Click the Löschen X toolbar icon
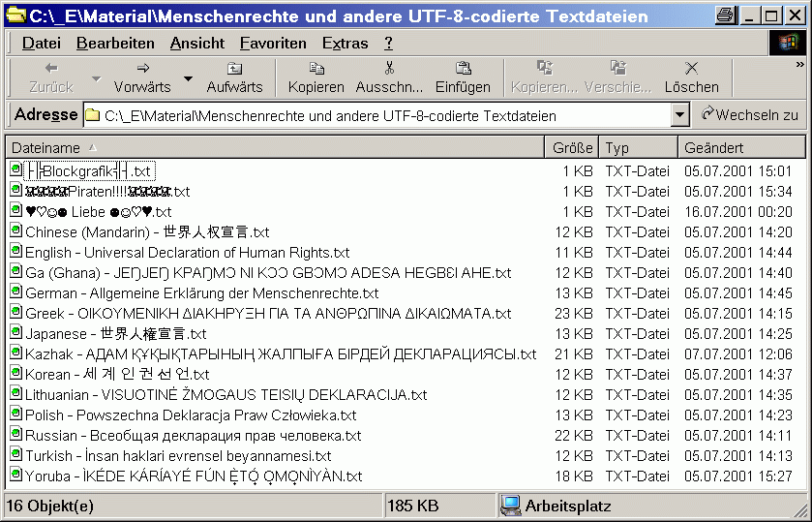Viewport: 812px width, 522px height. (x=691, y=69)
